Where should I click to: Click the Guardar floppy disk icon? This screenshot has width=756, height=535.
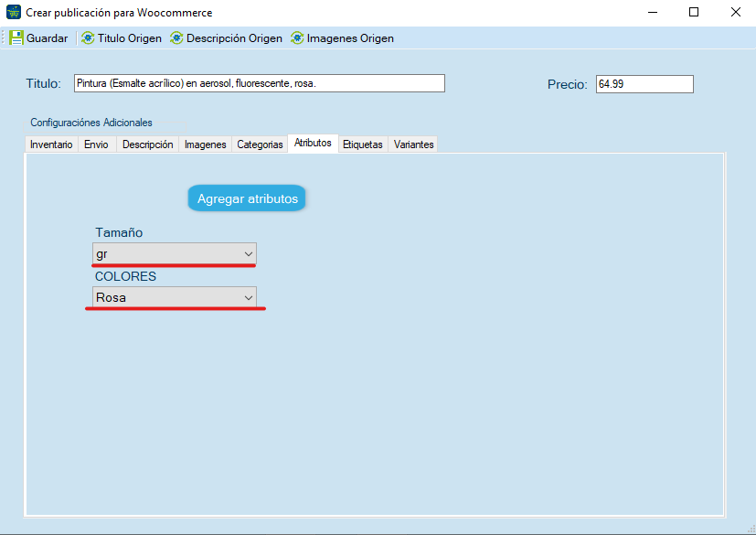point(16,38)
